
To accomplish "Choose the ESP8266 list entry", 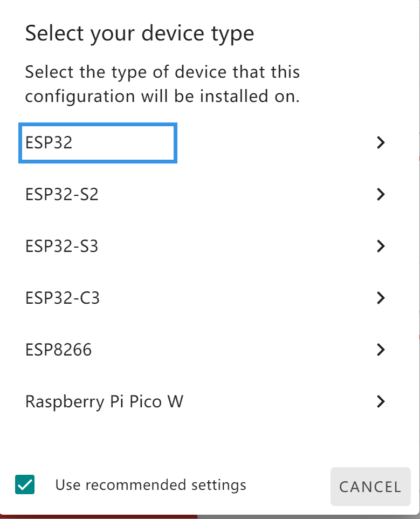I will point(59,350).
